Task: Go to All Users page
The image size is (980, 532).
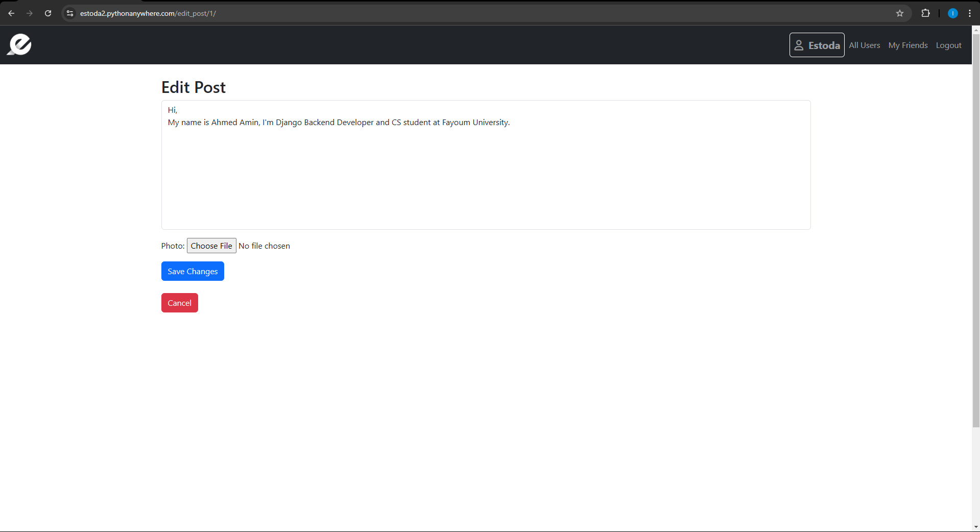Action: pyautogui.click(x=864, y=45)
